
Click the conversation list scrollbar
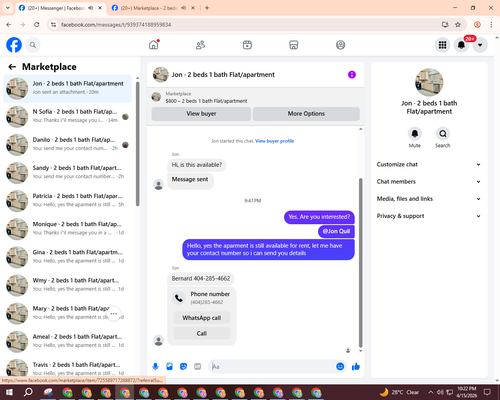[137, 143]
